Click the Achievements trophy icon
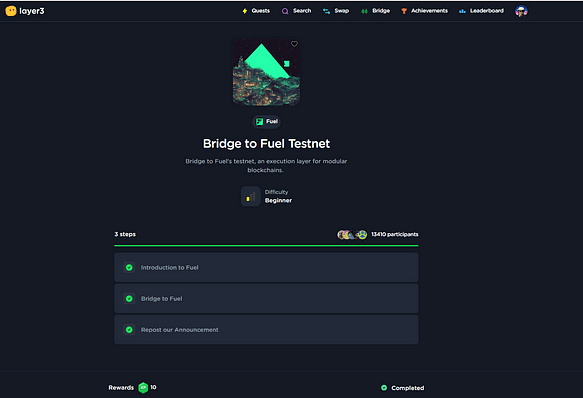The height and width of the screenshot is (398, 583). (404, 11)
